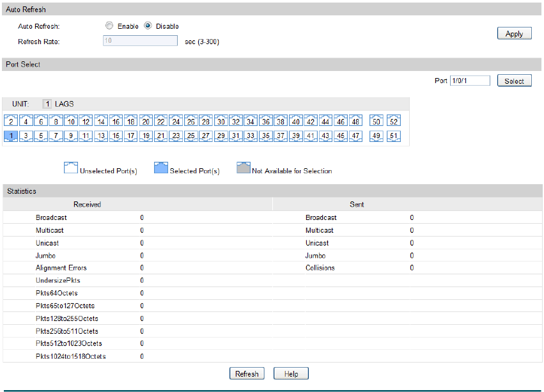The width and height of the screenshot is (544, 392).
Task: Focus the Refresh Rate input field
Action: click(x=140, y=41)
